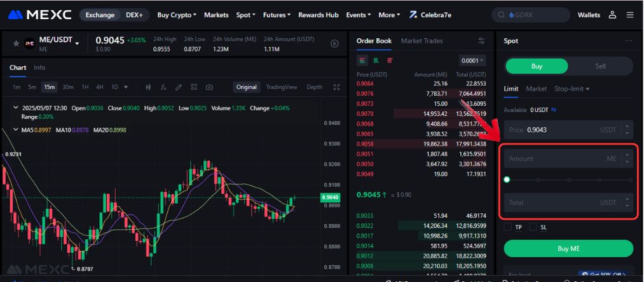The image size is (644, 282).
Task: Switch to the DEX+ mode
Action: point(134,15)
